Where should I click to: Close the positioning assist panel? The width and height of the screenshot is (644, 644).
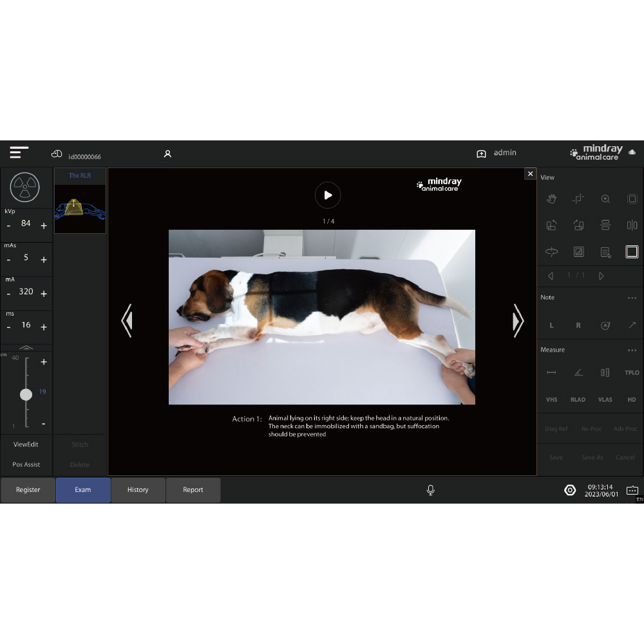pyautogui.click(x=530, y=174)
